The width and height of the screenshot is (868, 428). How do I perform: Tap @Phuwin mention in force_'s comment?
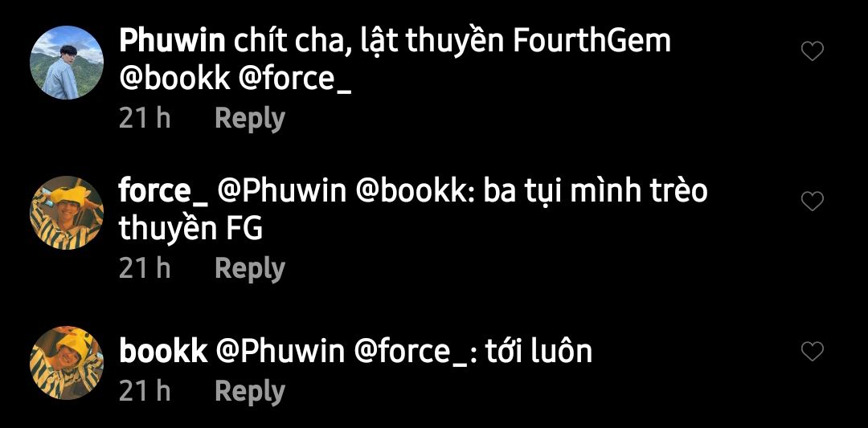282,191
